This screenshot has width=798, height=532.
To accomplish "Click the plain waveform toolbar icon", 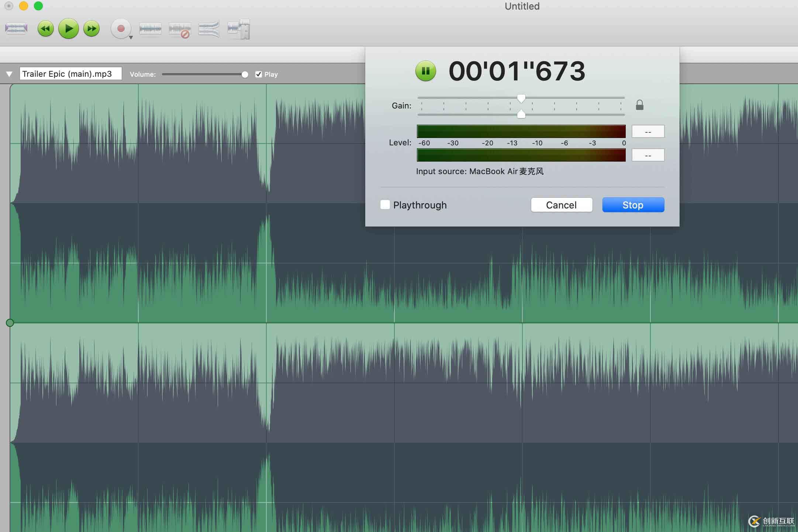I will pyautogui.click(x=150, y=29).
